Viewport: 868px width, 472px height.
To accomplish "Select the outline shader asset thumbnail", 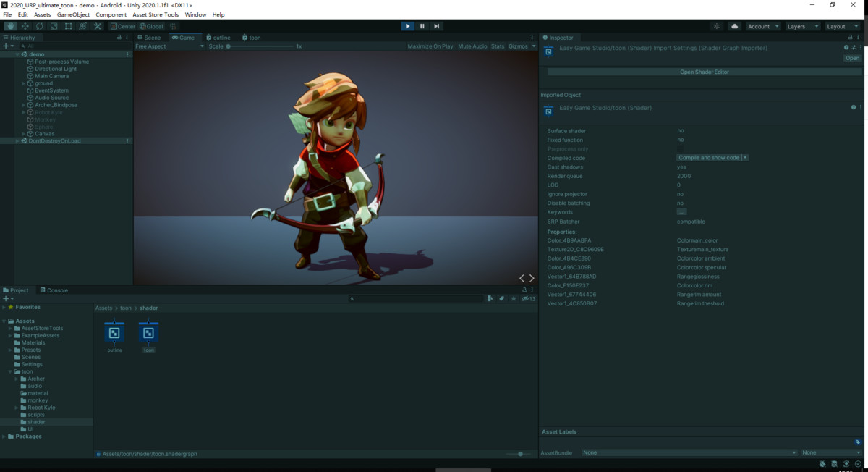I will (114, 333).
